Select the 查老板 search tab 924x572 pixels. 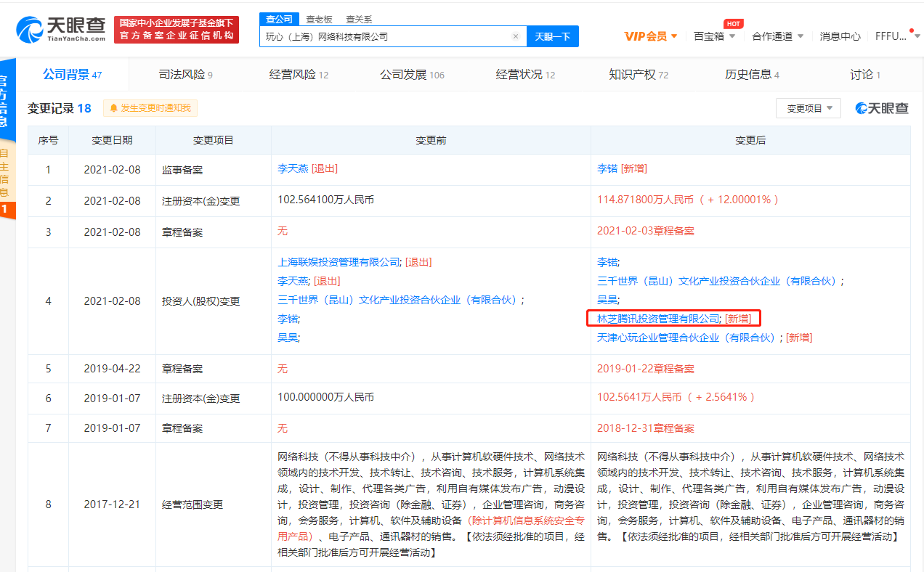click(x=319, y=19)
